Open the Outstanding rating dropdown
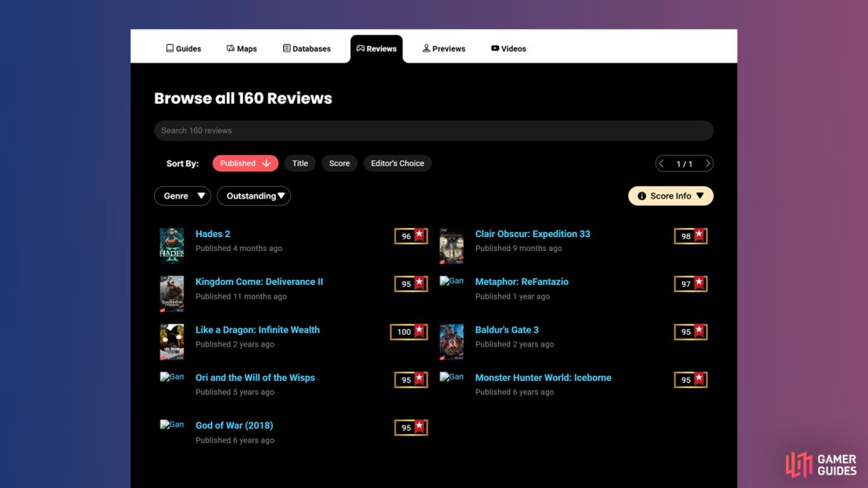This screenshot has width=868, height=488. click(x=254, y=196)
